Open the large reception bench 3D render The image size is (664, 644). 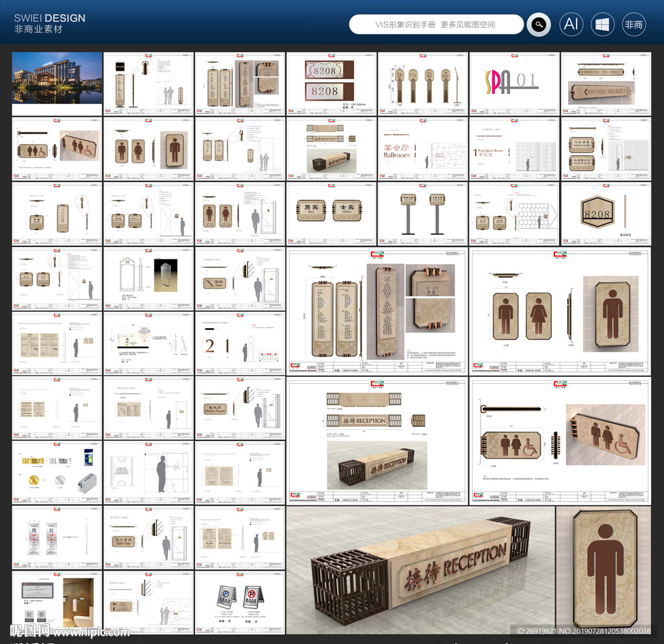(420, 570)
